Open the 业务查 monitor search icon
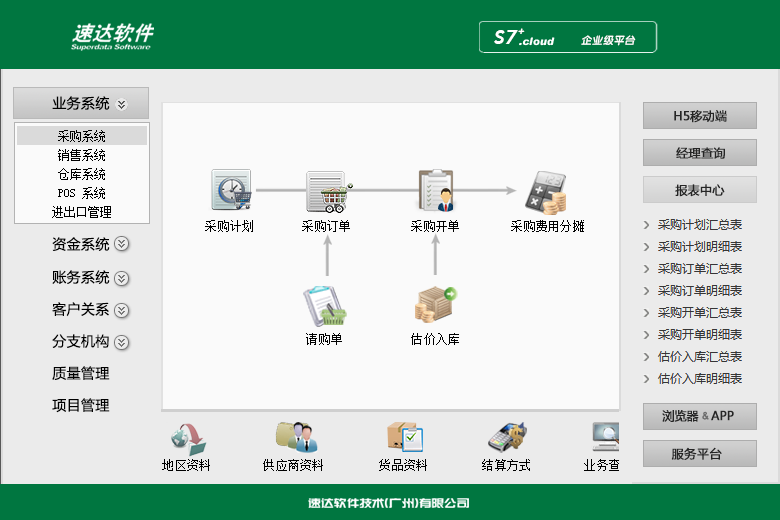Viewport: 780px width, 520px height. [605, 437]
